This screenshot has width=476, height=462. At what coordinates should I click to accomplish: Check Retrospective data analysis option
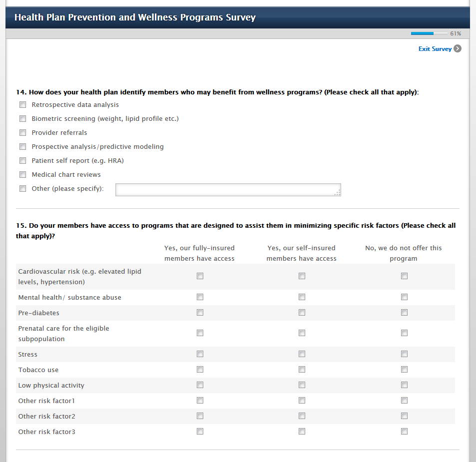(22, 105)
